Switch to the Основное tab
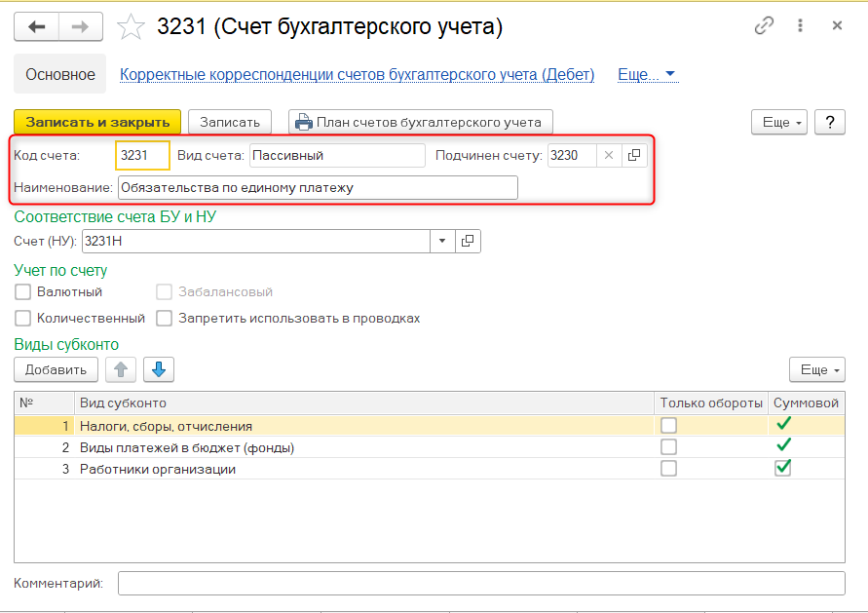Image resolution: width=868 pixels, height=613 pixels. tap(60, 74)
